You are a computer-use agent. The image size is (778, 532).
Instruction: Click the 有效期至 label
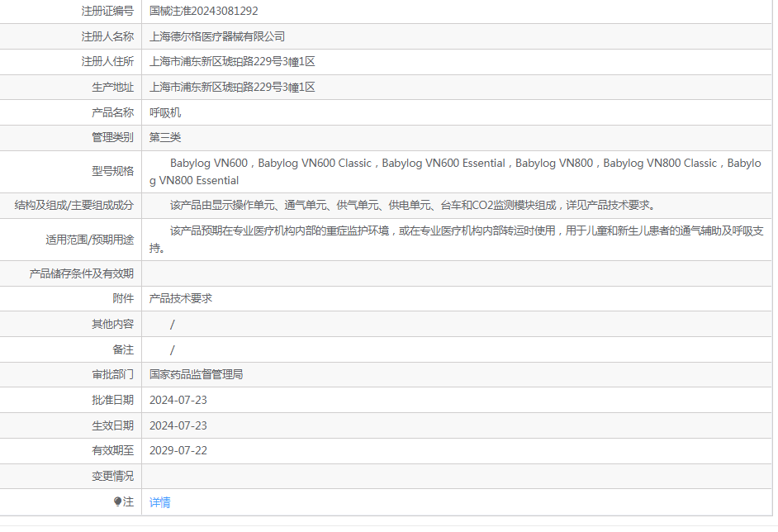(x=112, y=450)
